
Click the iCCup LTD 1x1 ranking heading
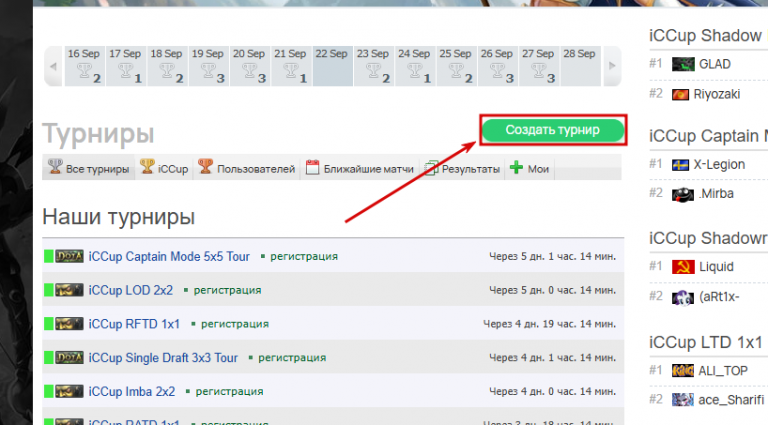point(706,342)
